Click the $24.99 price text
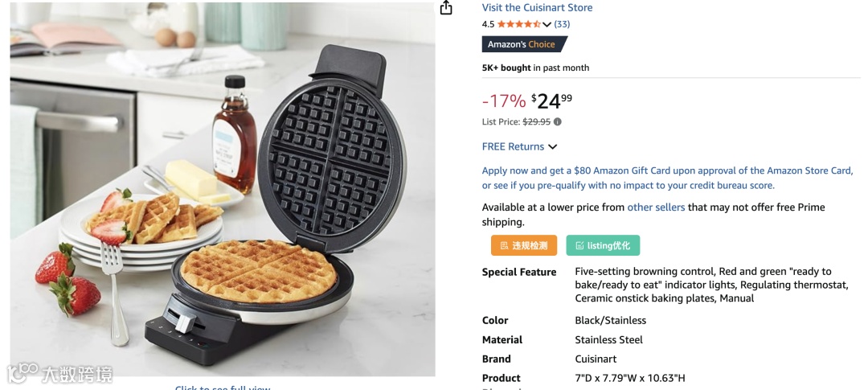 coord(551,101)
